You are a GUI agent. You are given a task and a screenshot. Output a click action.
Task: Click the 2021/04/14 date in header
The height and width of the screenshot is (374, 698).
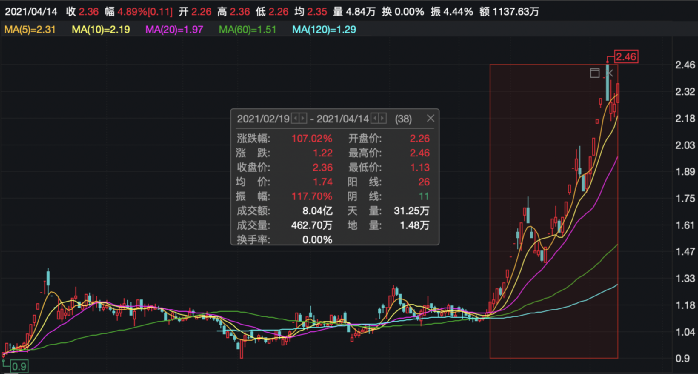(x=32, y=12)
